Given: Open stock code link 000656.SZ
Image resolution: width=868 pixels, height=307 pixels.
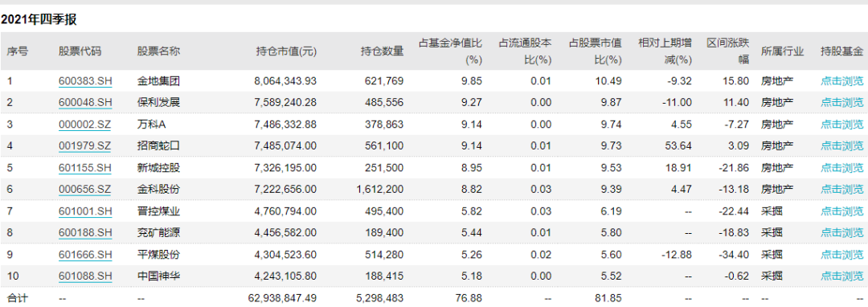Looking at the screenshot, I should pyautogui.click(x=84, y=189).
